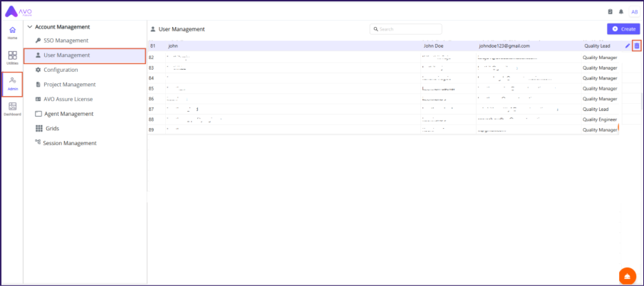
Task: Select the Admin icon in sidebar
Action: pyautogui.click(x=12, y=84)
